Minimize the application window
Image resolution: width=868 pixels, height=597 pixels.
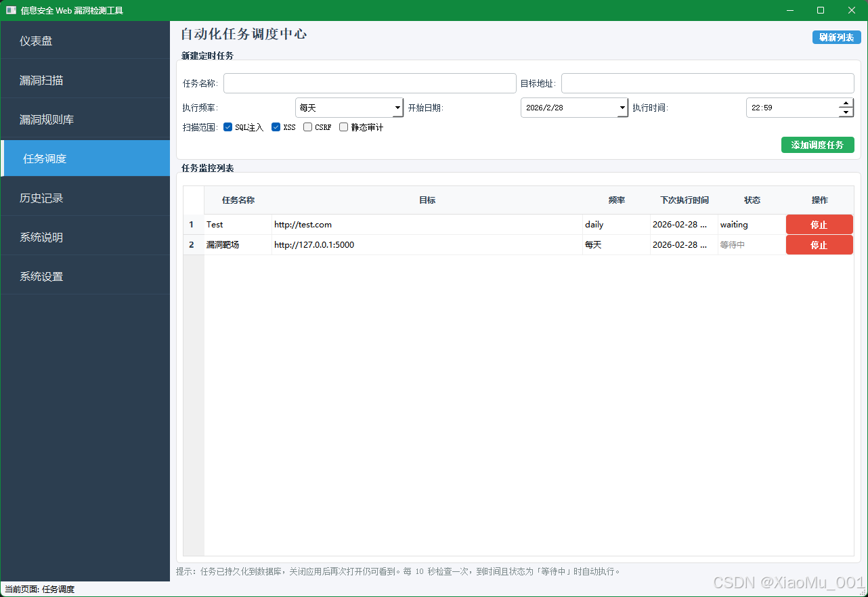(x=789, y=10)
